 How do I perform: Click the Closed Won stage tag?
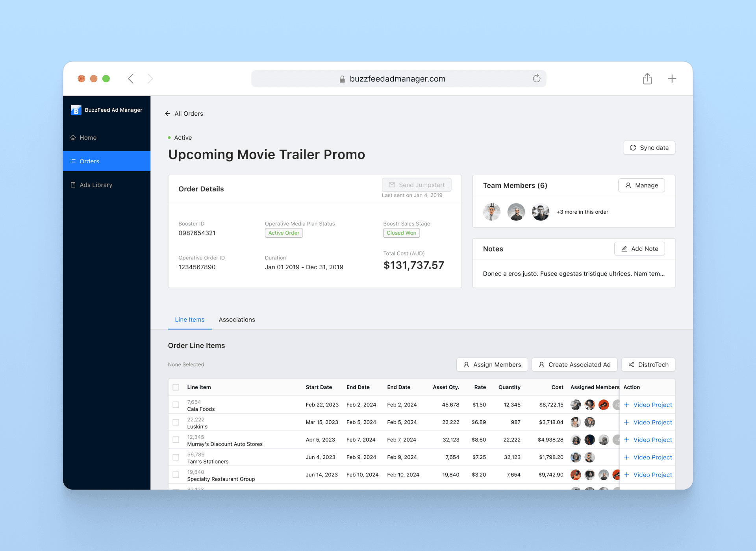coord(402,233)
